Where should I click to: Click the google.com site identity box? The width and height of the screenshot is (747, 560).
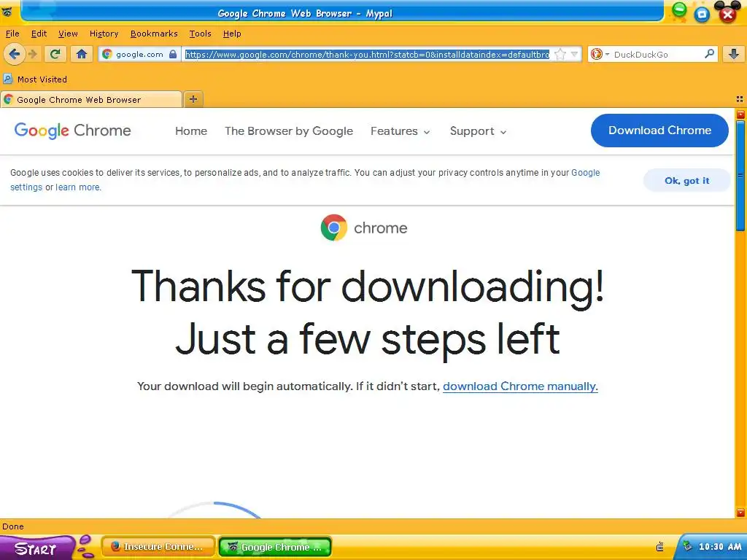point(139,54)
